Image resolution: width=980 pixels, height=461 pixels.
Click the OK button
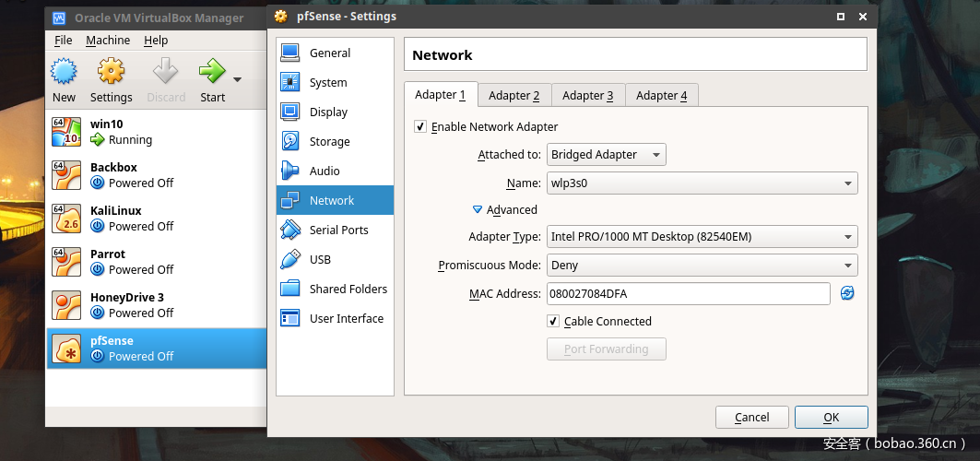click(x=831, y=417)
